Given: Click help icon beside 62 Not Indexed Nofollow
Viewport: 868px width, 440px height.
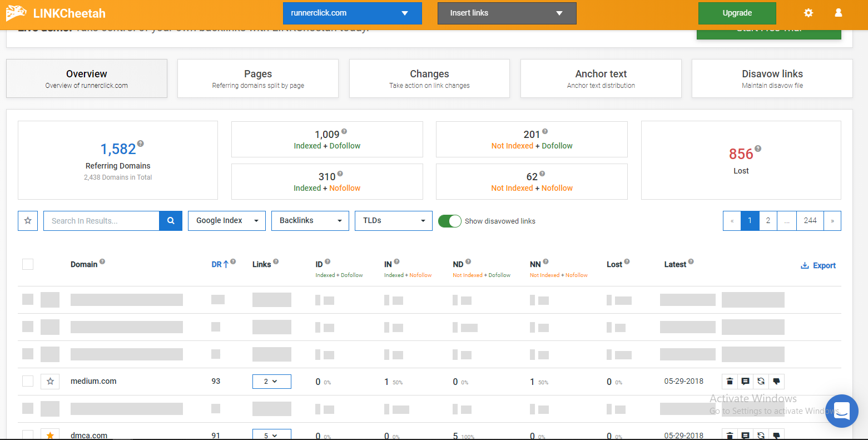Looking at the screenshot, I should tap(542, 174).
